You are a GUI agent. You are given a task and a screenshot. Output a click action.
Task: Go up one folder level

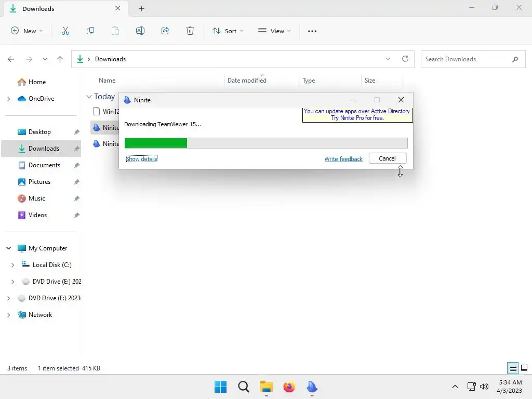(60, 59)
